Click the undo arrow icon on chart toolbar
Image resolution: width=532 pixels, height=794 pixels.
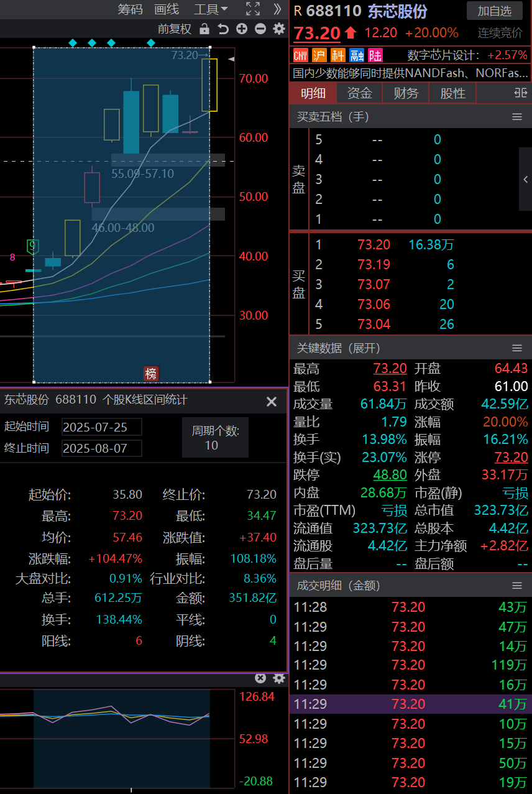223,29
